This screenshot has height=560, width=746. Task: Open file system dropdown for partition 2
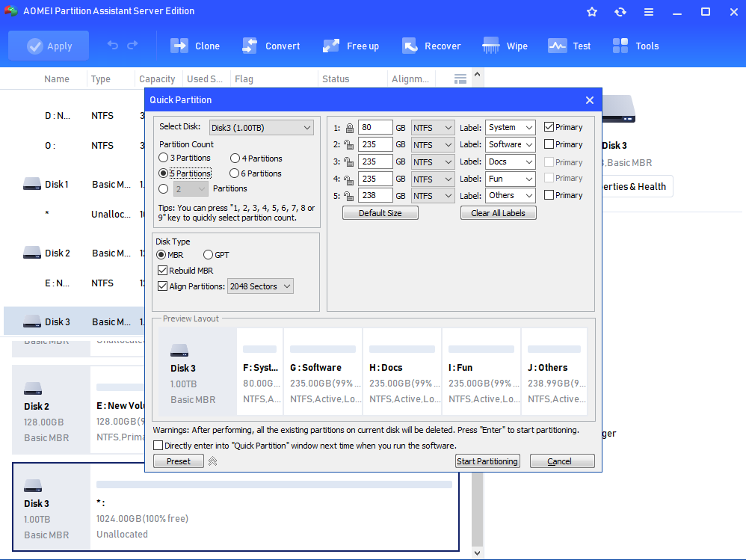pyautogui.click(x=433, y=144)
